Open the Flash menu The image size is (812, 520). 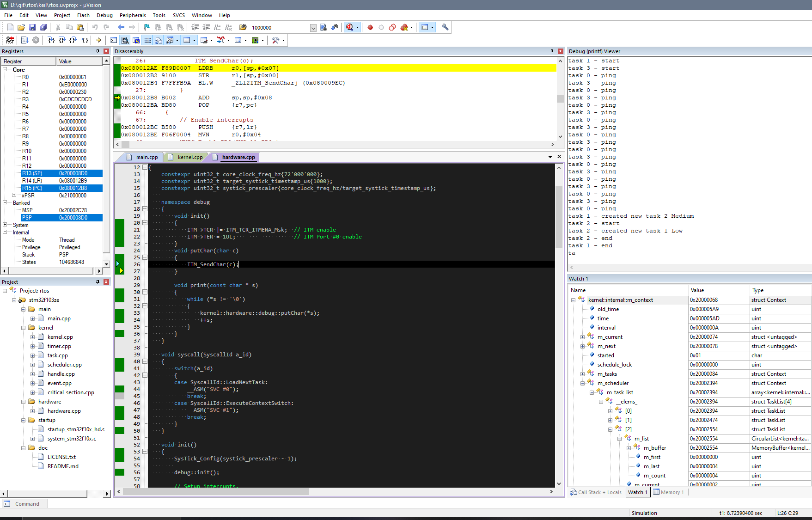coord(83,15)
